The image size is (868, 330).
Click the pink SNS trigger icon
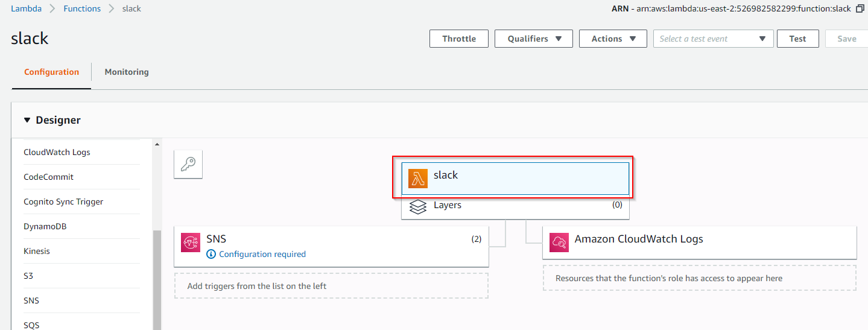pyautogui.click(x=191, y=243)
